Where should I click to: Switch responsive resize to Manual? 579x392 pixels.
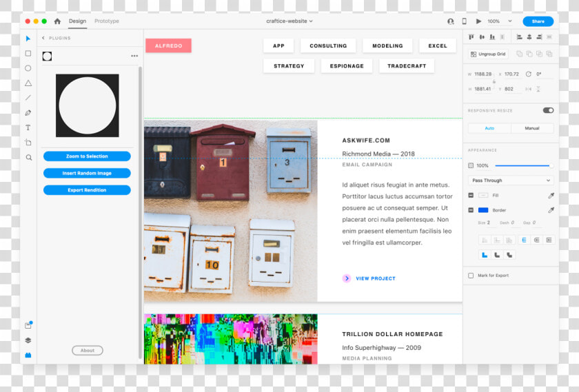point(532,128)
